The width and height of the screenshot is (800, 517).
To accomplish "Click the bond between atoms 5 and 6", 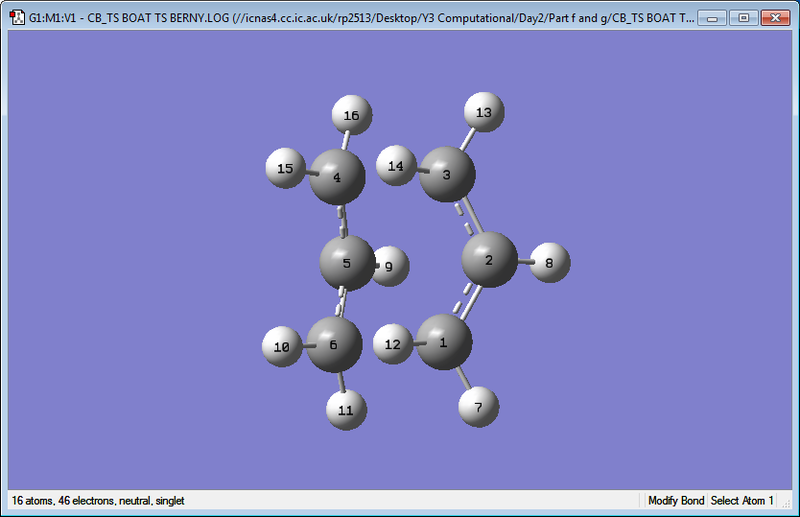I will 341,303.
